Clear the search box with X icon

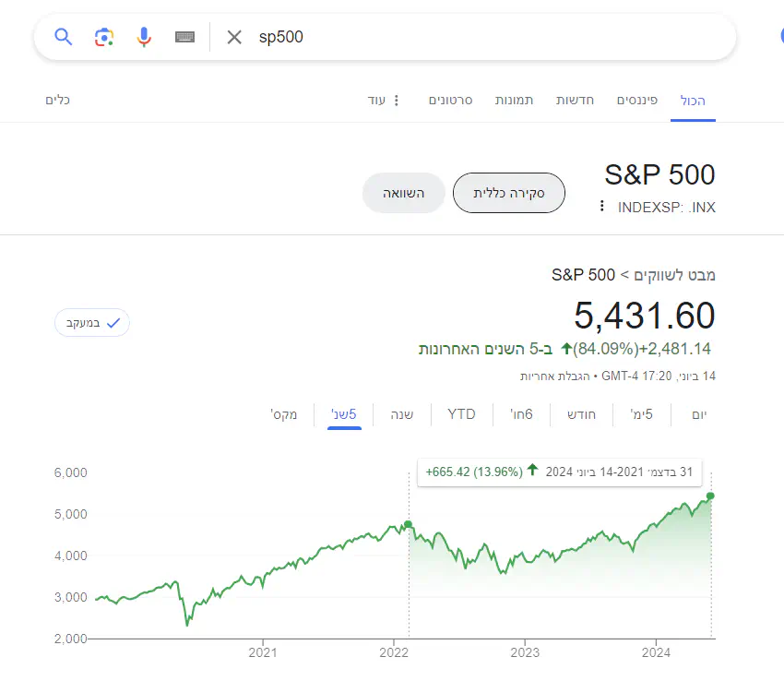pos(234,37)
